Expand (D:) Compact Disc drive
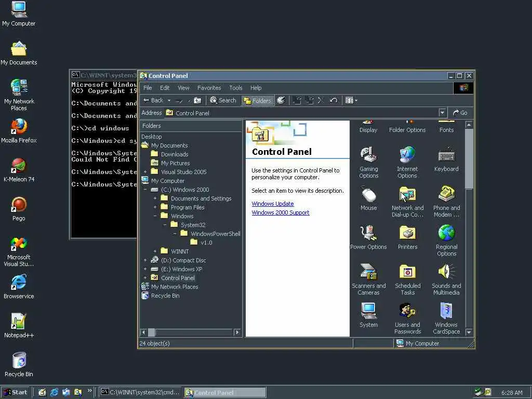The image size is (532, 399). tap(145, 260)
